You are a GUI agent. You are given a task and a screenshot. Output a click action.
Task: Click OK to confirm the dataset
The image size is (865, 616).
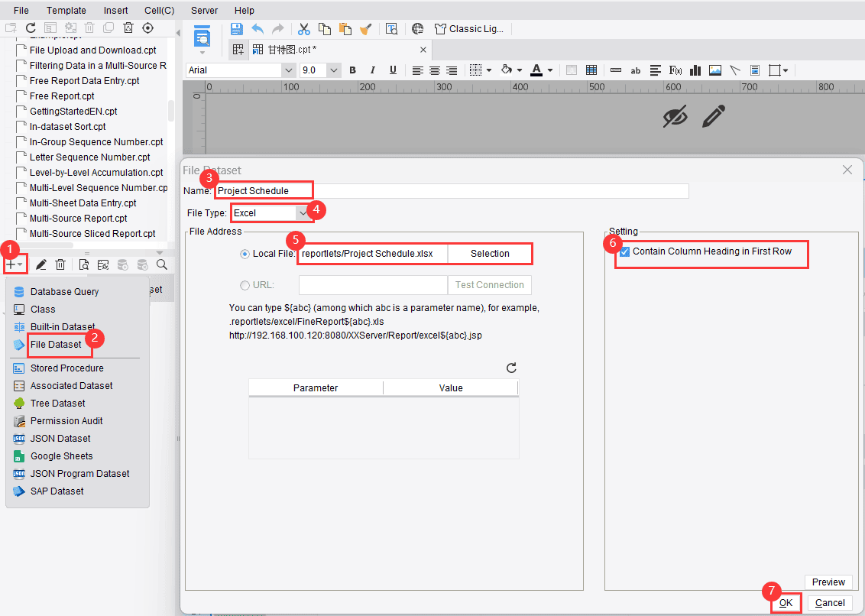coord(786,603)
